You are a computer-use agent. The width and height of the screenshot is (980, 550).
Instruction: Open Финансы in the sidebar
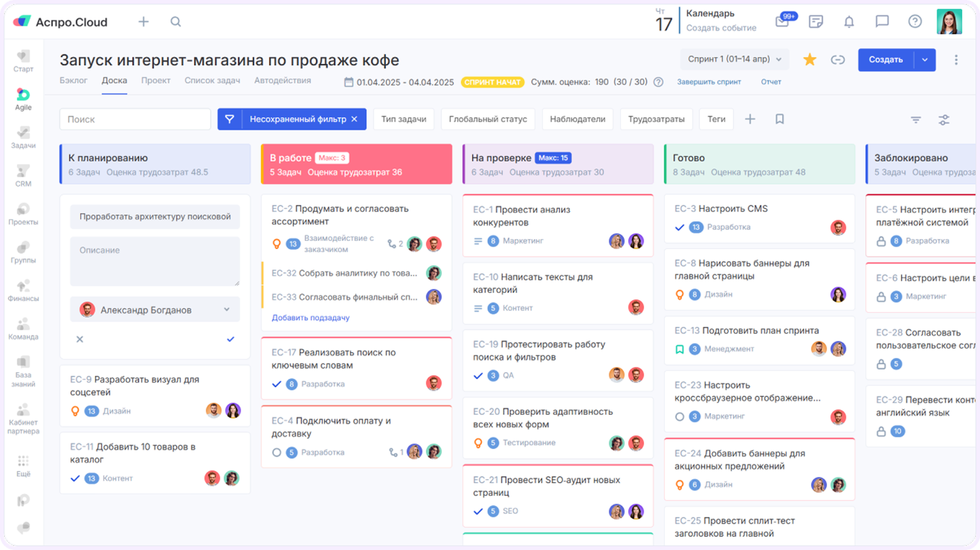coord(23,290)
